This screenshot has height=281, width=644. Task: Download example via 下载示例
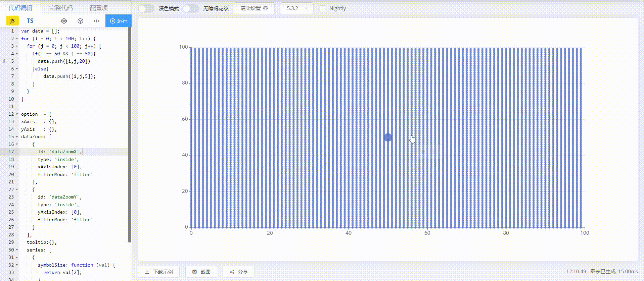click(x=159, y=272)
